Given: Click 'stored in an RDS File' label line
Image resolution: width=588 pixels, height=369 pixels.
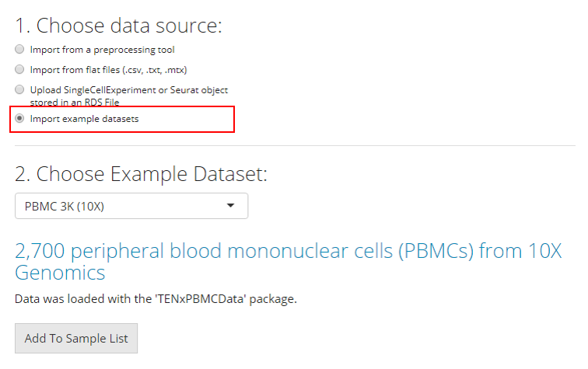Looking at the screenshot, I should pyautogui.click(x=75, y=102).
